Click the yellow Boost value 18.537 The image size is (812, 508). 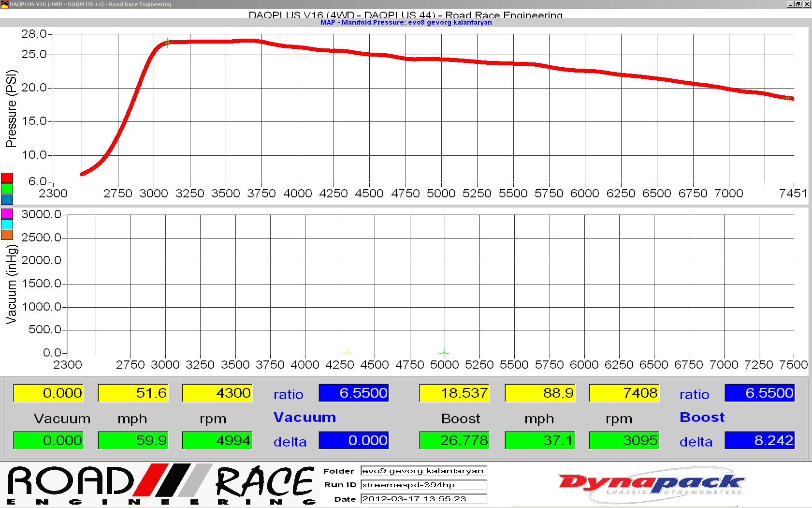(454, 393)
